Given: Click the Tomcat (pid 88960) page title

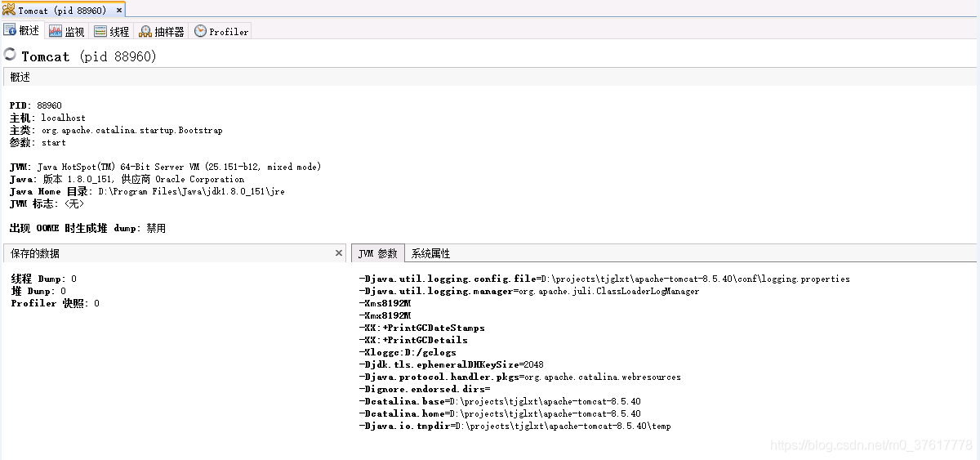Looking at the screenshot, I should pyautogui.click(x=89, y=56).
